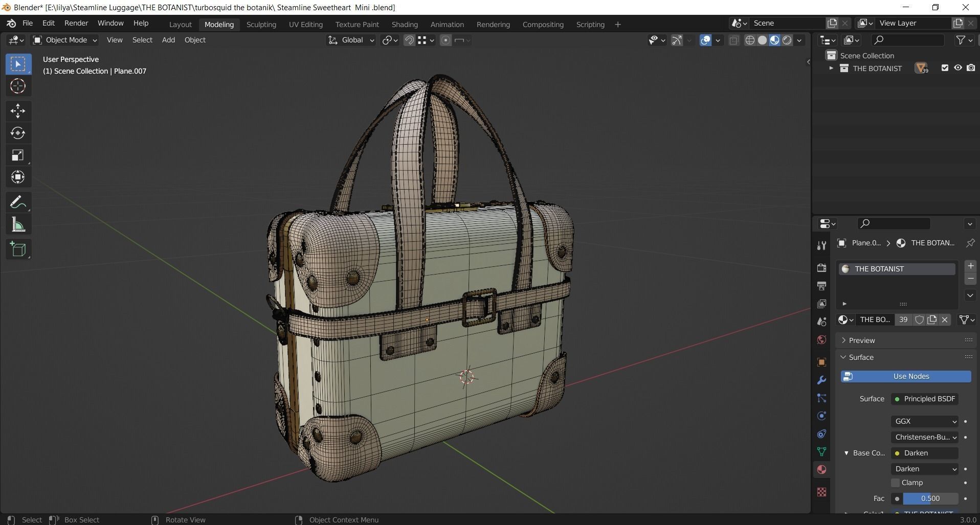The width and height of the screenshot is (980, 525).
Task: Switch to the Shading workspace tab
Action: point(405,25)
